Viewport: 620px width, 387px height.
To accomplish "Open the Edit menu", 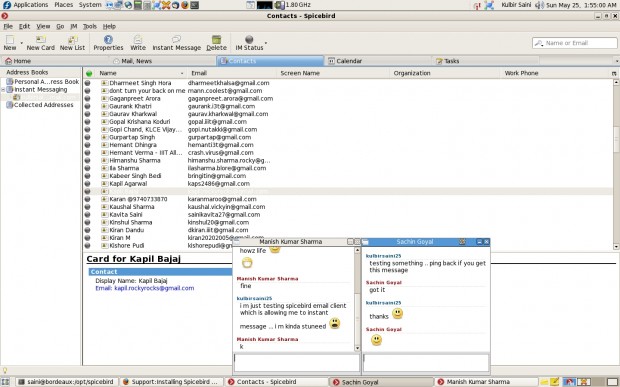I will [25, 26].
